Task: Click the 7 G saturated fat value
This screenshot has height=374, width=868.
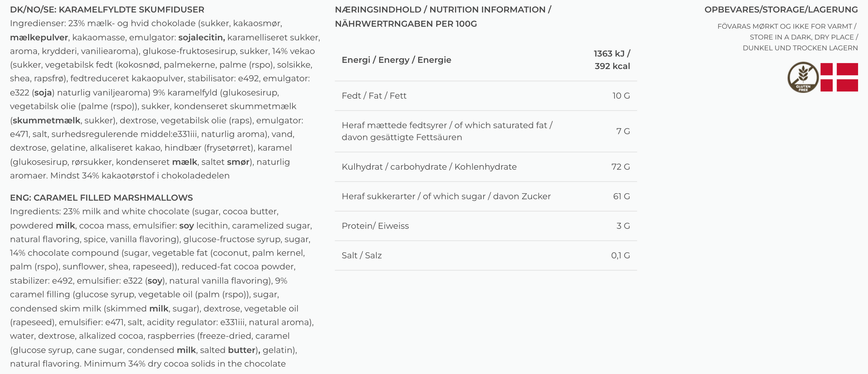Action: click(623, 131)
